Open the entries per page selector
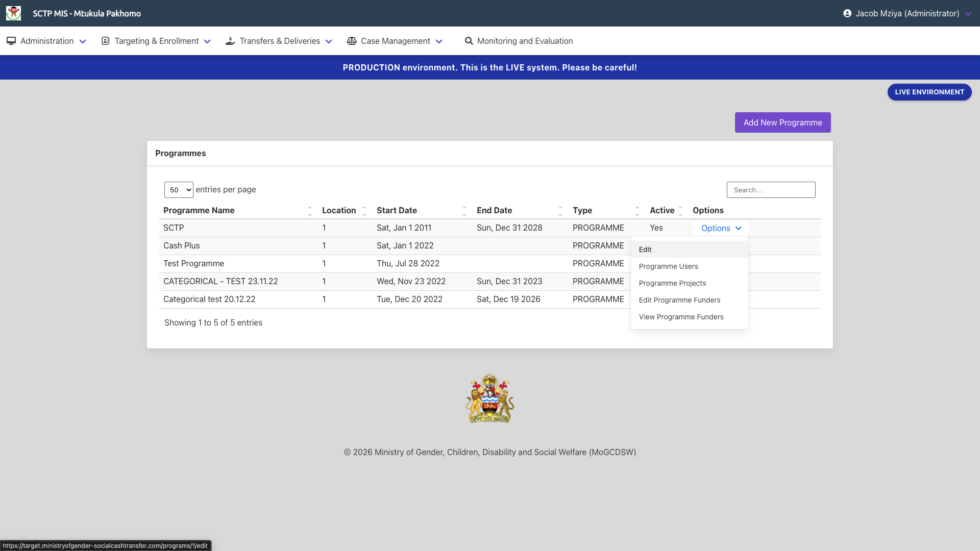The width and height of the screenshot is (980, 551). pyautogui.click(x=179, y=190)
